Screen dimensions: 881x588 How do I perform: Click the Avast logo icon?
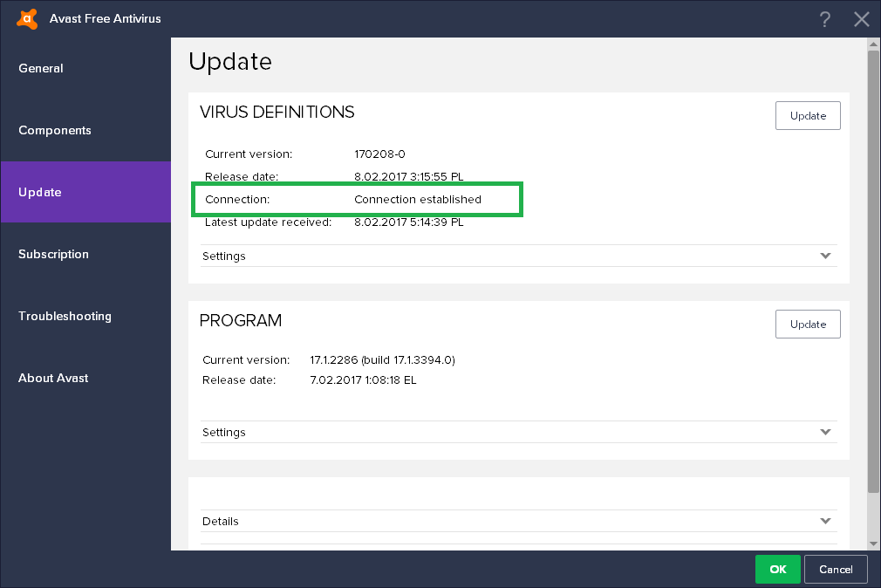(27, 18)
